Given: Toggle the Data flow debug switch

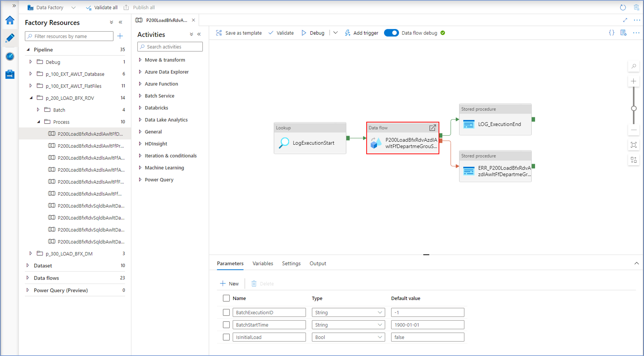Looking at the screenshot, I should pos(391,33).
